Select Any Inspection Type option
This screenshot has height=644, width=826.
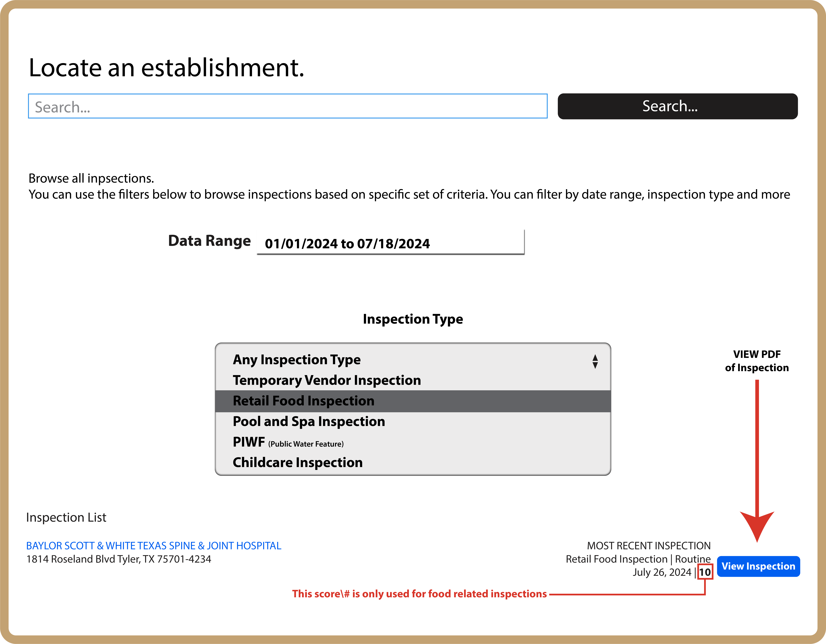(297, 359)
